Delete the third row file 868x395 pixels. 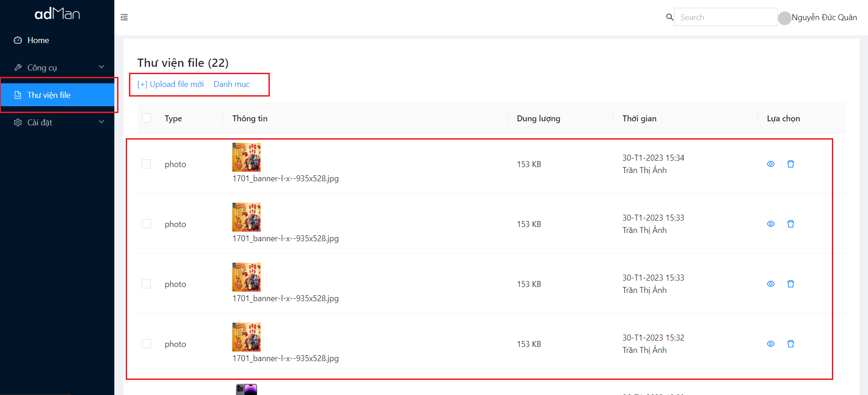click(791, 284)
